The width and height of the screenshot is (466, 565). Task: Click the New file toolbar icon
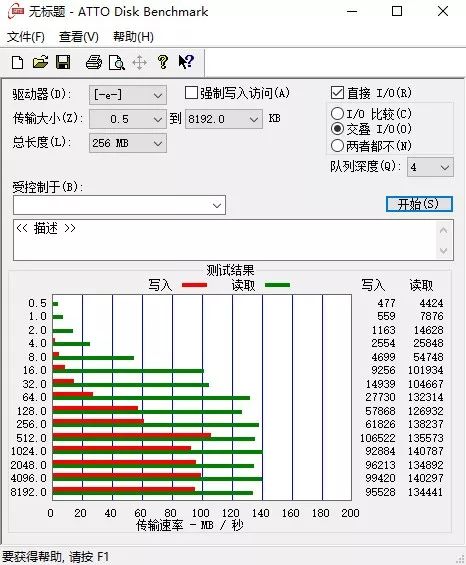pos(17,62)
